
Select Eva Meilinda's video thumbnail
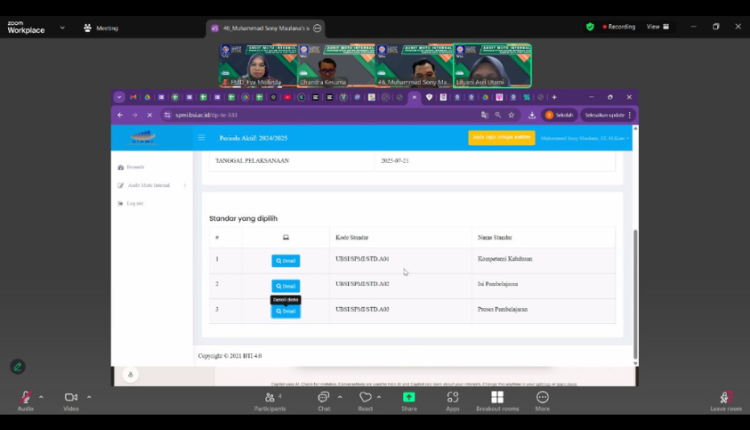(258, 66)
